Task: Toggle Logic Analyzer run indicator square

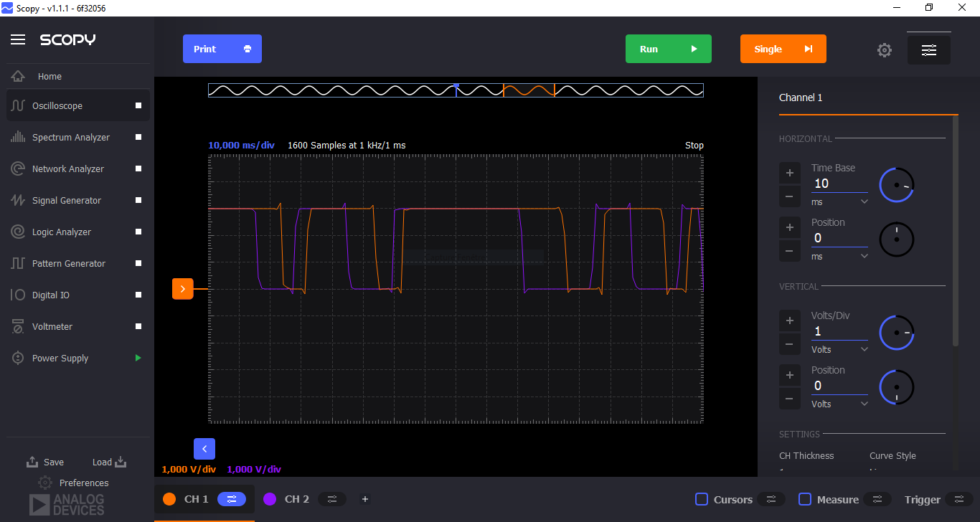Action: (138, 232)
